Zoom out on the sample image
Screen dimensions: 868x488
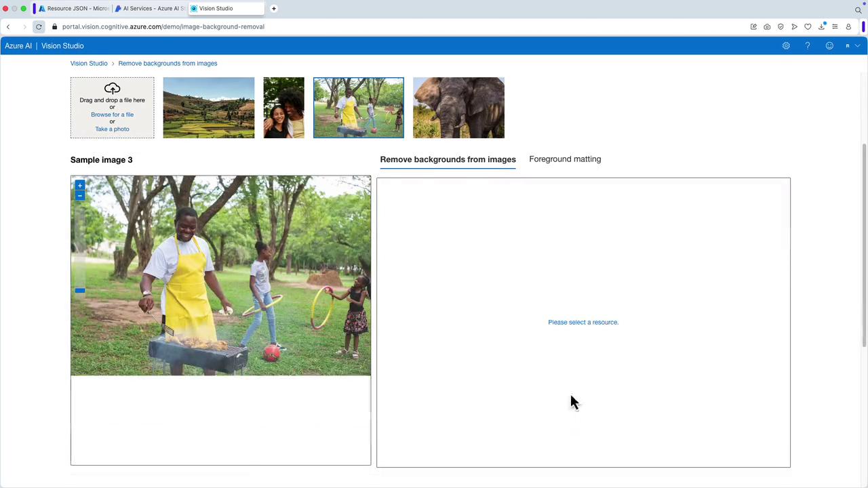click(x=80, y=195)
